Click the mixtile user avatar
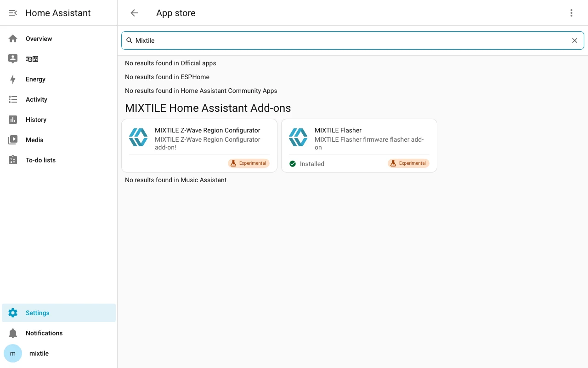The image size is (588, 368). (x=13, y=353)
